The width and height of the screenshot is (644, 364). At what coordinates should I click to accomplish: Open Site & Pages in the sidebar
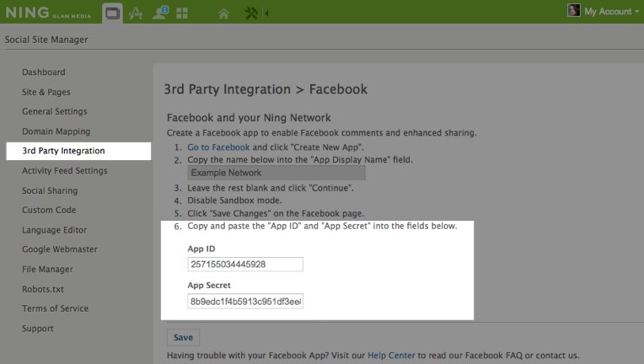coord(46,92)
